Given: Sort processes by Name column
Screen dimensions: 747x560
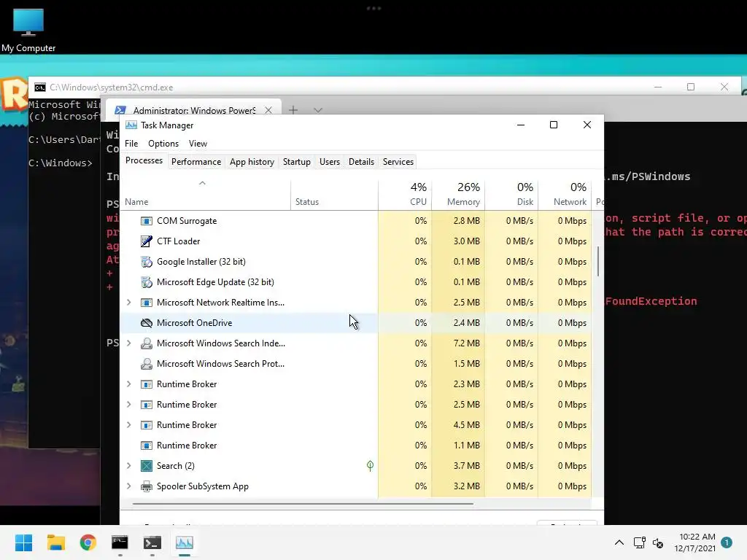Looking at the screenshot, I should pos(205,195).
